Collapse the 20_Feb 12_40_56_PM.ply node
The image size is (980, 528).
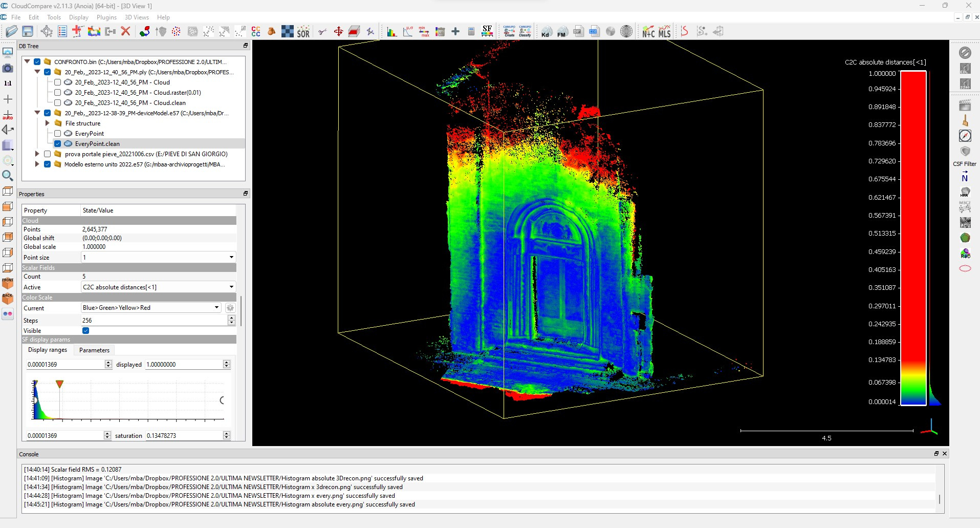37,72
